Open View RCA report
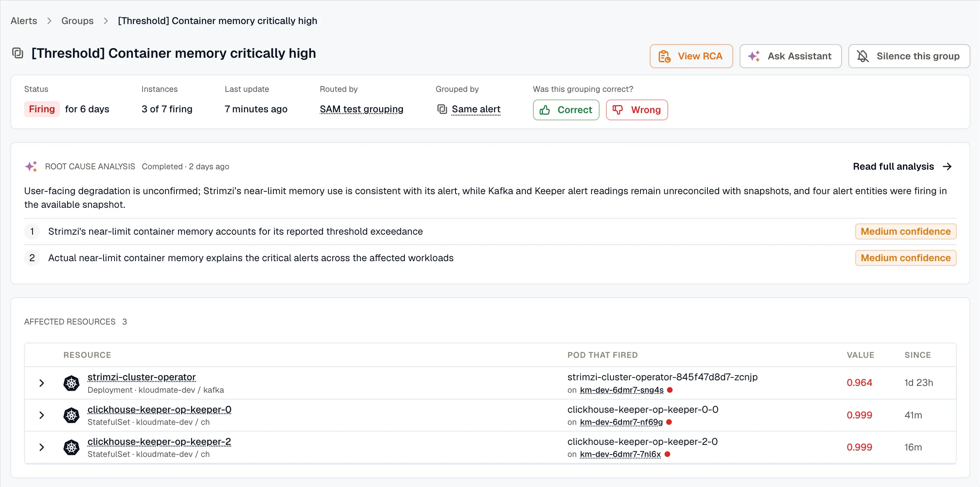The image size is (980, 487). point(691,56)
